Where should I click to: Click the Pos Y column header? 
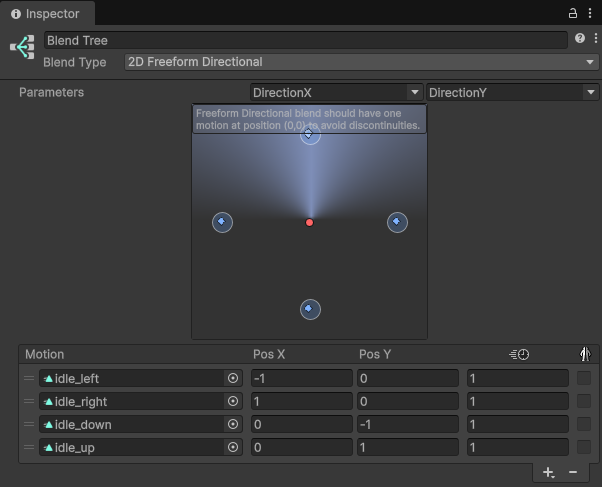pos(375,354)
